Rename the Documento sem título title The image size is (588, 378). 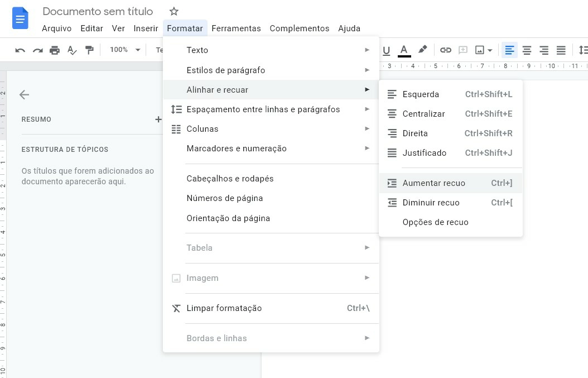[98, 11]
